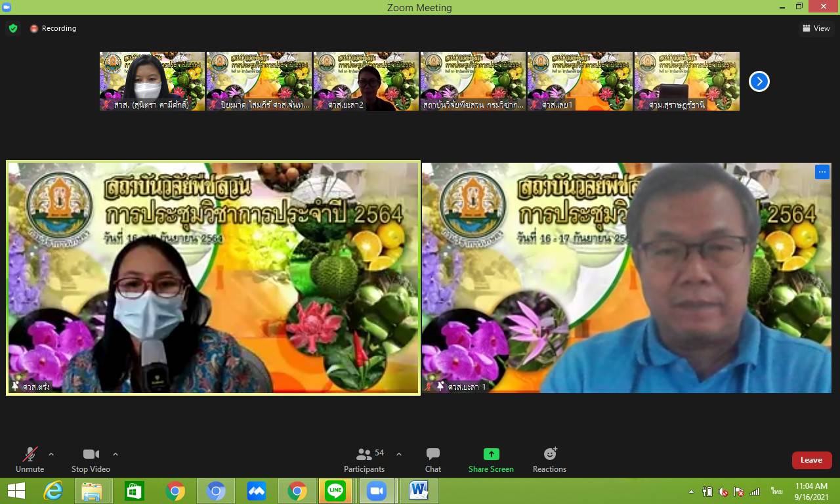Expand audio options arrow next to Unmute

[51, 454]
